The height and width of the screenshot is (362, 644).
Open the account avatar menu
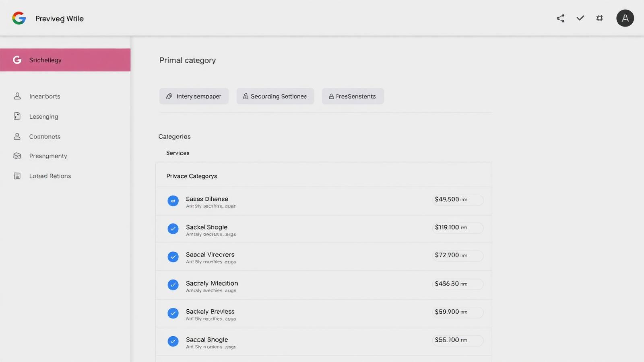[x=625, y=18]
